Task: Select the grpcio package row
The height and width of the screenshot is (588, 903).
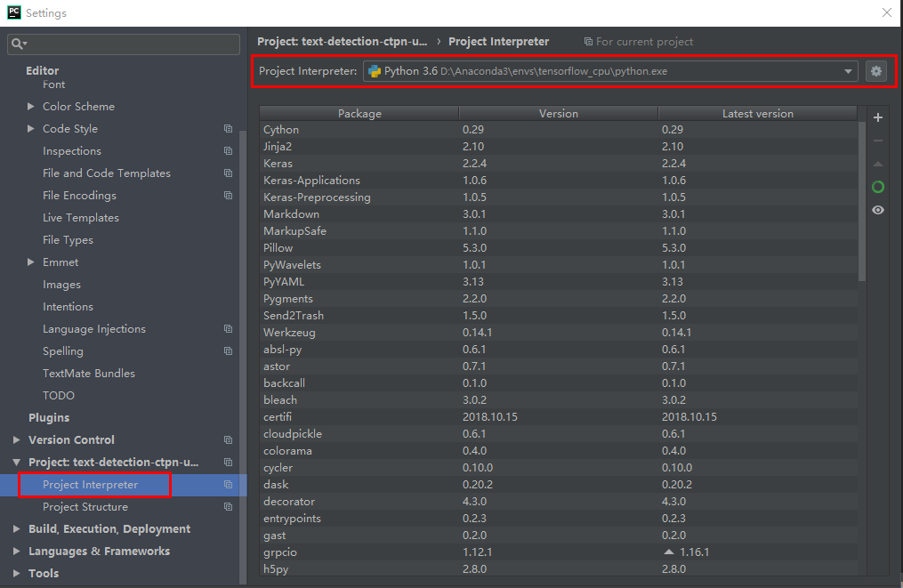Action: [x=559, y=552]
